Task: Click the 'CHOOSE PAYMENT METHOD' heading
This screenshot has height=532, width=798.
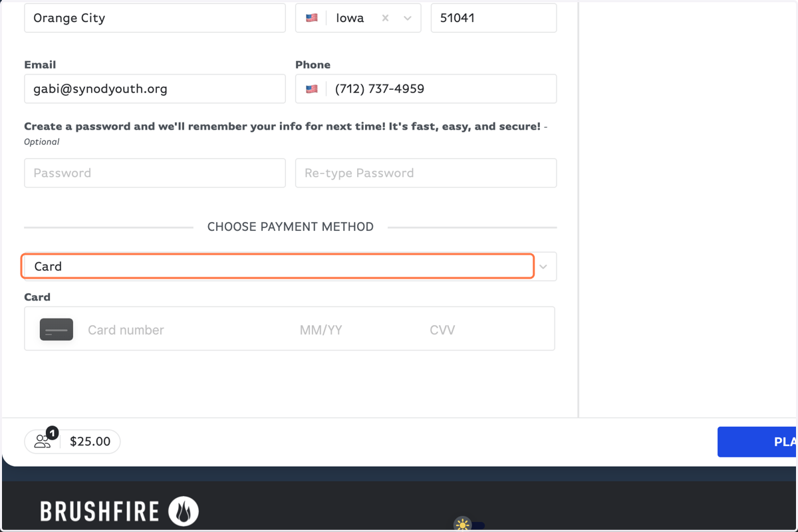Action: coord(291,227)
